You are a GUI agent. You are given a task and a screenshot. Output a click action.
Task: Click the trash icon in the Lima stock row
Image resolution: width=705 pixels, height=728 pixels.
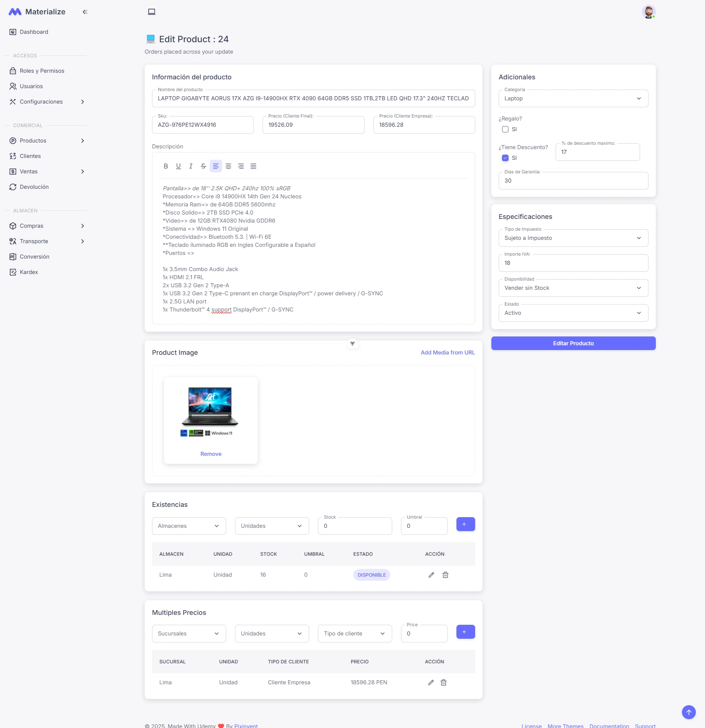coord(445,574)
